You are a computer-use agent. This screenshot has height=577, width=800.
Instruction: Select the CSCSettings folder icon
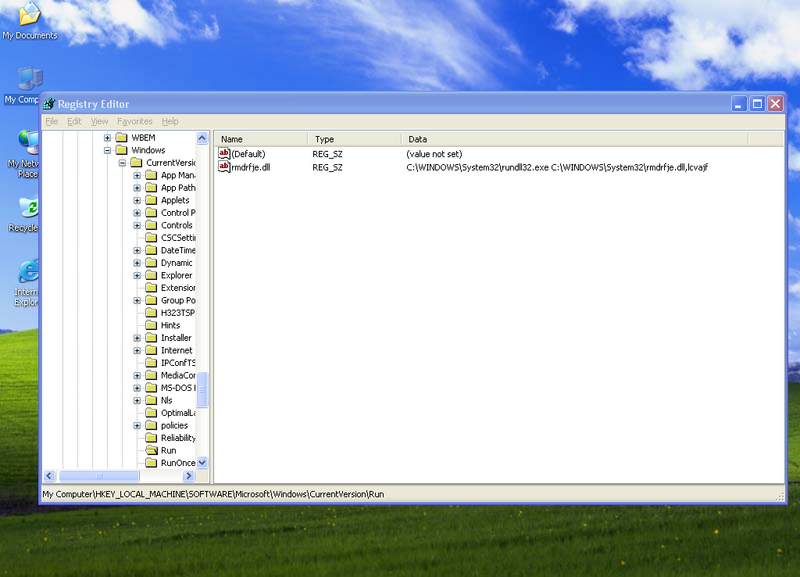pos(151,238)
